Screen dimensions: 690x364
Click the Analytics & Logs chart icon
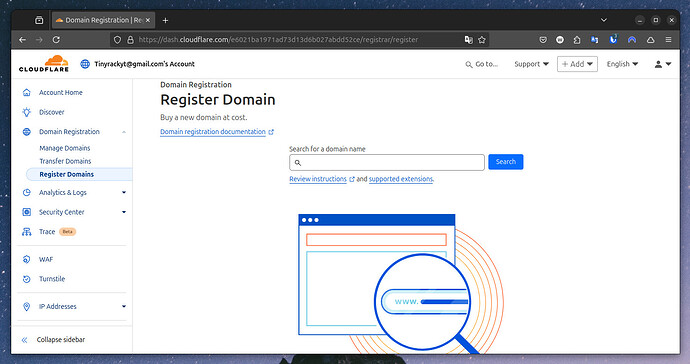27,192
